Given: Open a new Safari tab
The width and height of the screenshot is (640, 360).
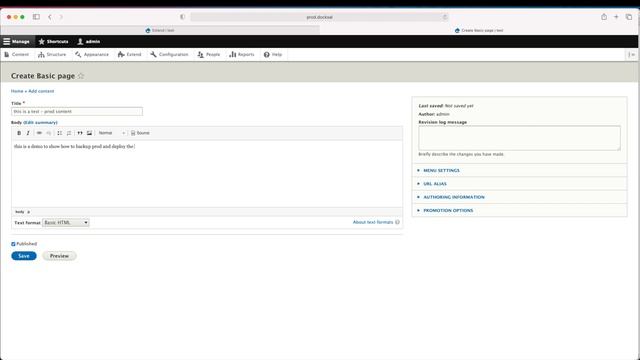Looking at the screenshot, I should pyautogui.click(x=616, y=17).
